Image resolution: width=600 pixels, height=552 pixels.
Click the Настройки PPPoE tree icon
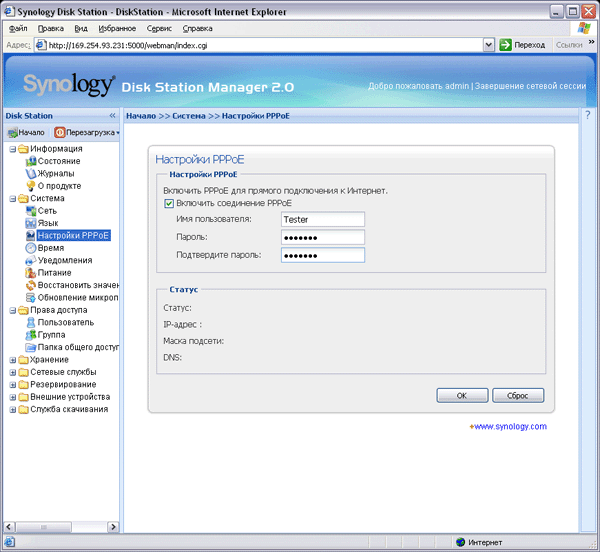[31, 236]
